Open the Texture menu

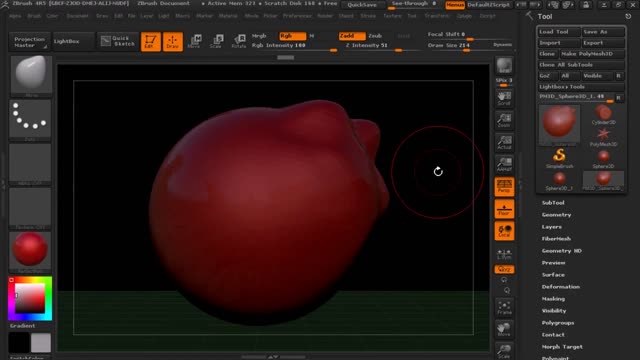pos(392,16)
